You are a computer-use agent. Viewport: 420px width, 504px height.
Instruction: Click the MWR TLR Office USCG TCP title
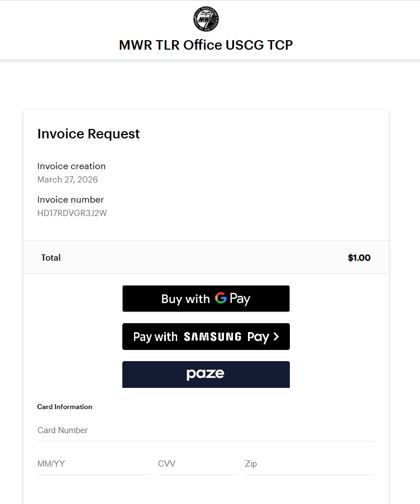click(206, 45)
